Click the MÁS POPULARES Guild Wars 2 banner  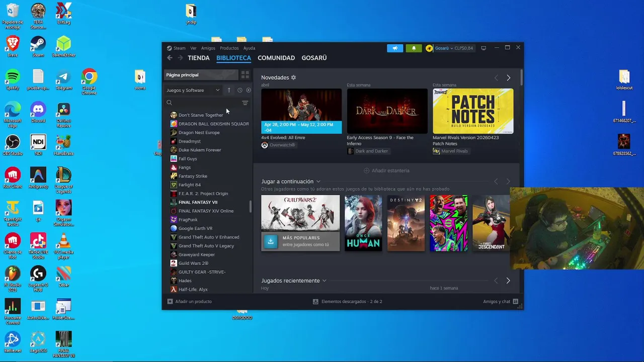point(300,241)
